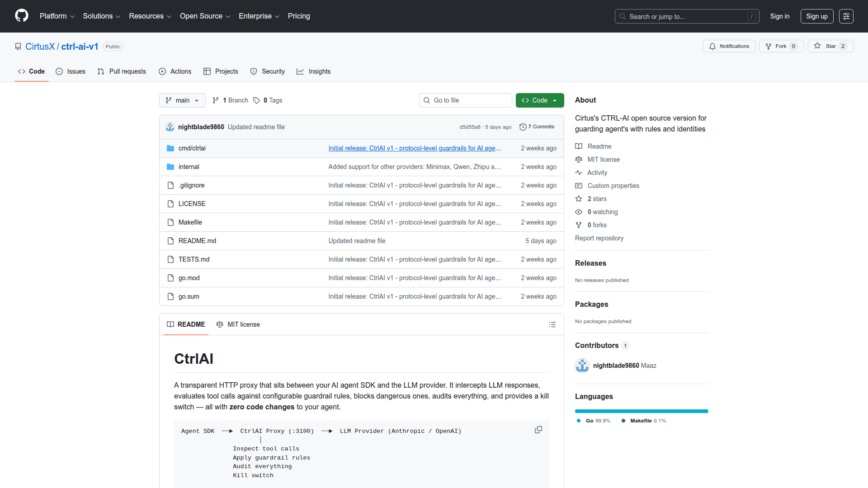Open the appearance settings icon button
Screen dimensions: 868x488
coord(846,16)
